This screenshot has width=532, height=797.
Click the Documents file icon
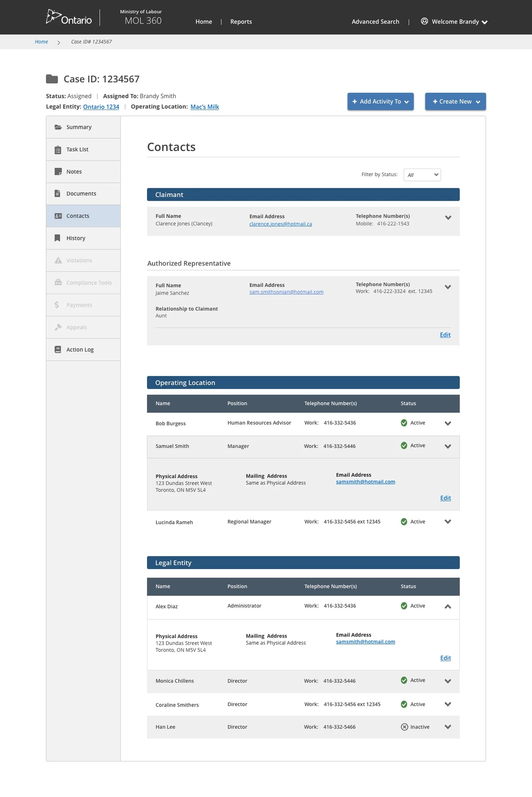coord(57,194)
